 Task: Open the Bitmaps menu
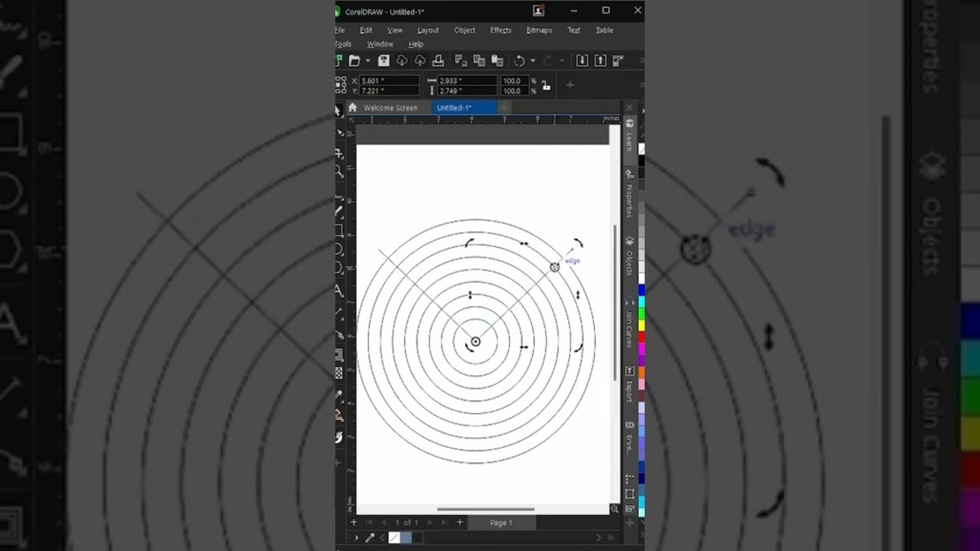[x=539, y=30]
